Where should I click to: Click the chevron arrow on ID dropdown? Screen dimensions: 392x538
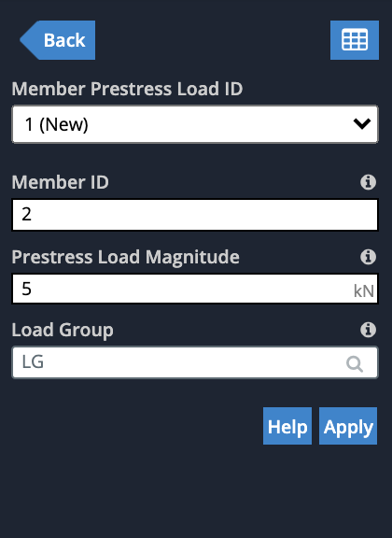(x=362, y=124)
